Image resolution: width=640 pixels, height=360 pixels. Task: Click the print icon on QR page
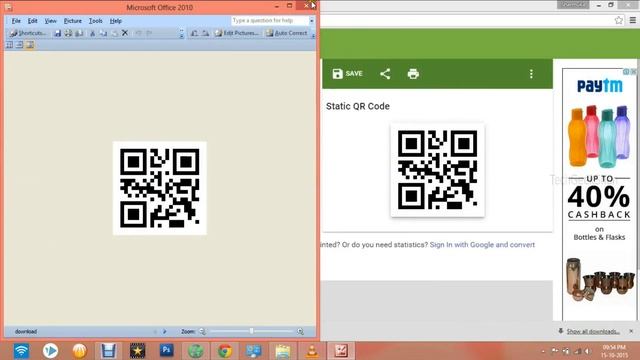tap(413, 74)
